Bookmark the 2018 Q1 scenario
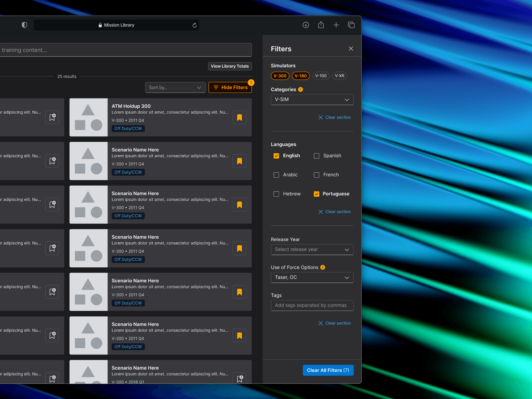 click(239, 378)
